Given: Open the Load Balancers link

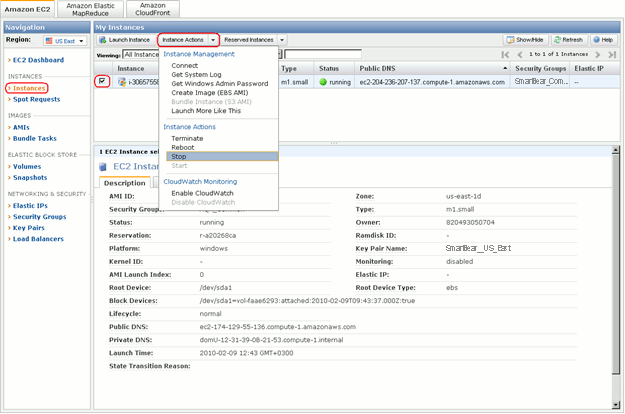Looking at the screenshot, I should pos(38,239).
